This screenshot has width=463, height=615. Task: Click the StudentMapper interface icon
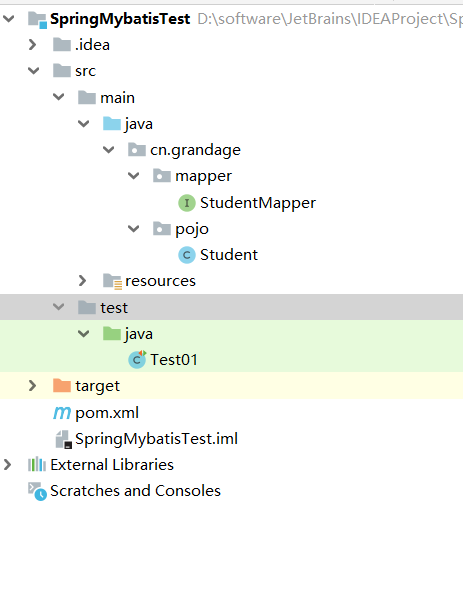(x=187, y=203)
